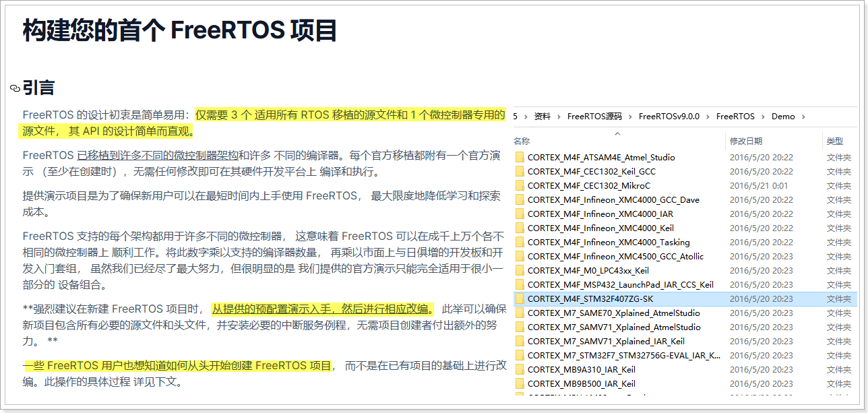Go to FreeRTOS源码 in the breadcrumb
The height and width of the screenshot is (413, 868).
click(594, 117)
